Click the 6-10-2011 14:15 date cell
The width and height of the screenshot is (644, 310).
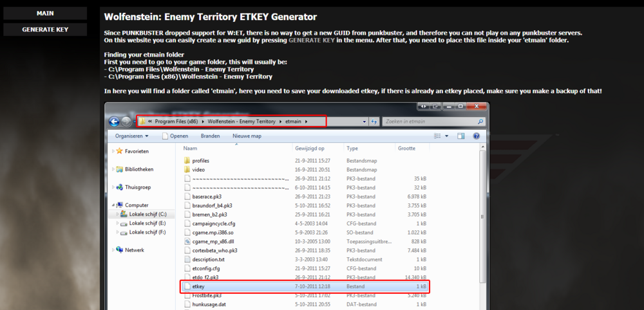coord(312,187)
